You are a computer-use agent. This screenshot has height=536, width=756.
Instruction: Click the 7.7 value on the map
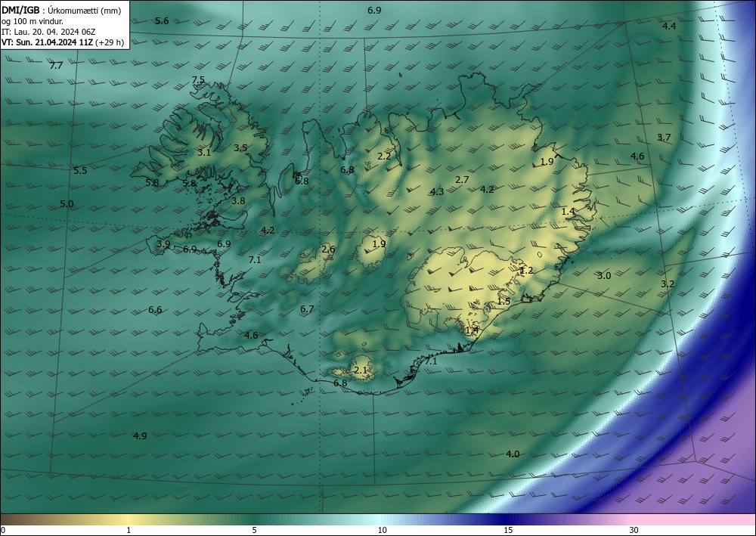pyautogui.click(x=57, y=66)
